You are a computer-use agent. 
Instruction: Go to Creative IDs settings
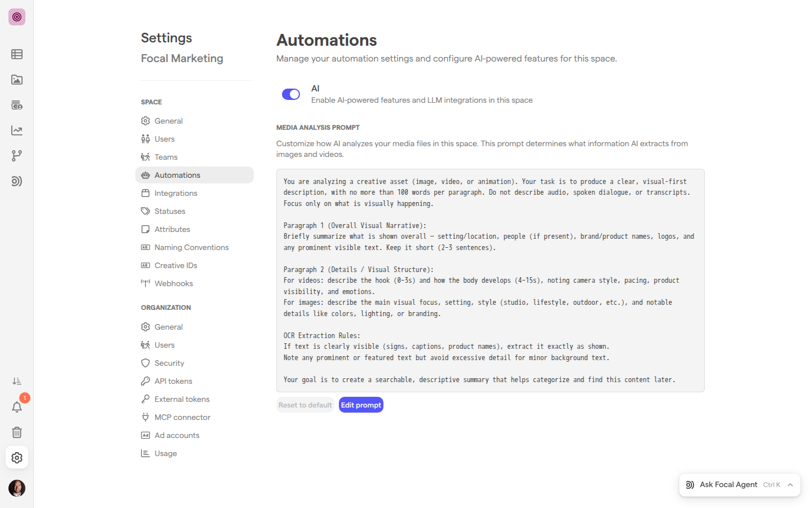(195, 265)
